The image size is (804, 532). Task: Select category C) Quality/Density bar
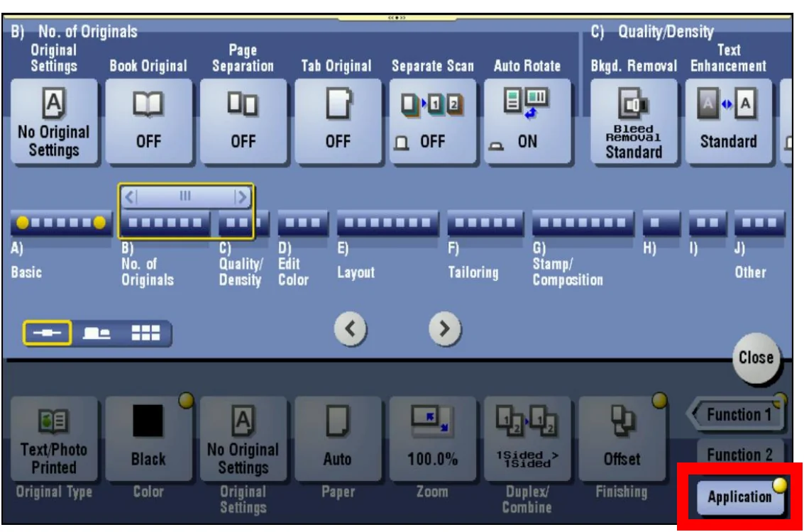tap(244, 223)
